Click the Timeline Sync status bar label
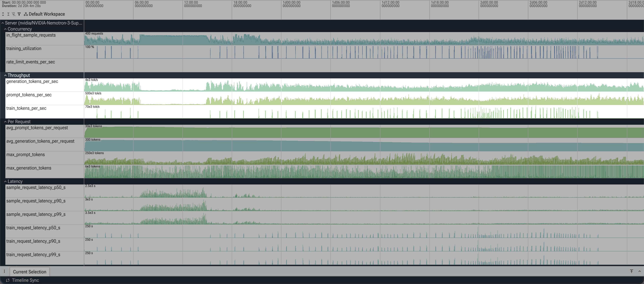The width and height of the screenshot is (644, 284). 25,280
